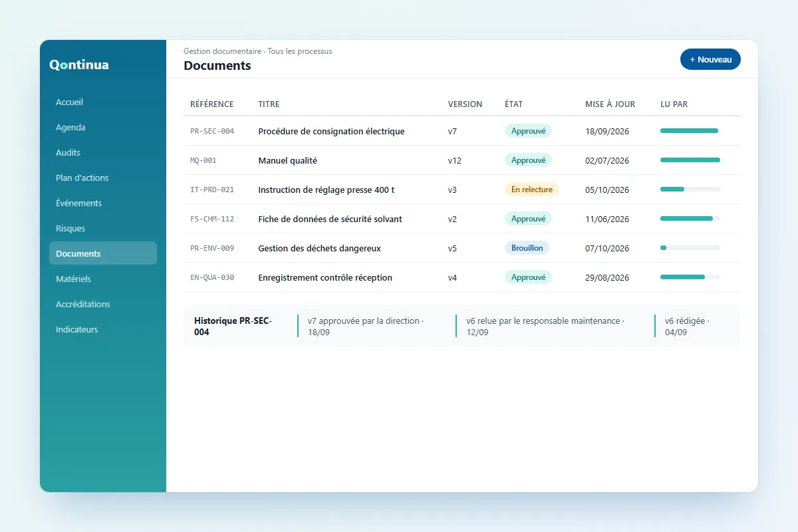Open Procédure de consignation électrique

coord(331,131)
